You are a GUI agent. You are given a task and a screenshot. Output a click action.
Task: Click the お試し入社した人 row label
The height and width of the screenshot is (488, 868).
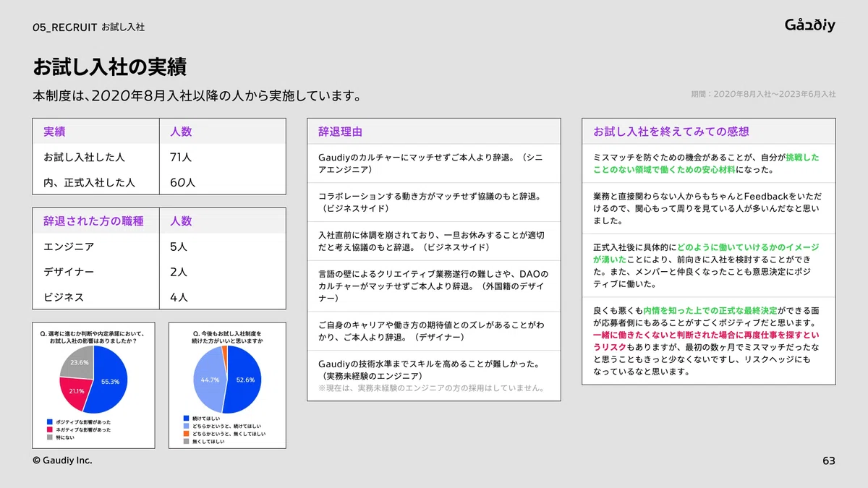84,157
